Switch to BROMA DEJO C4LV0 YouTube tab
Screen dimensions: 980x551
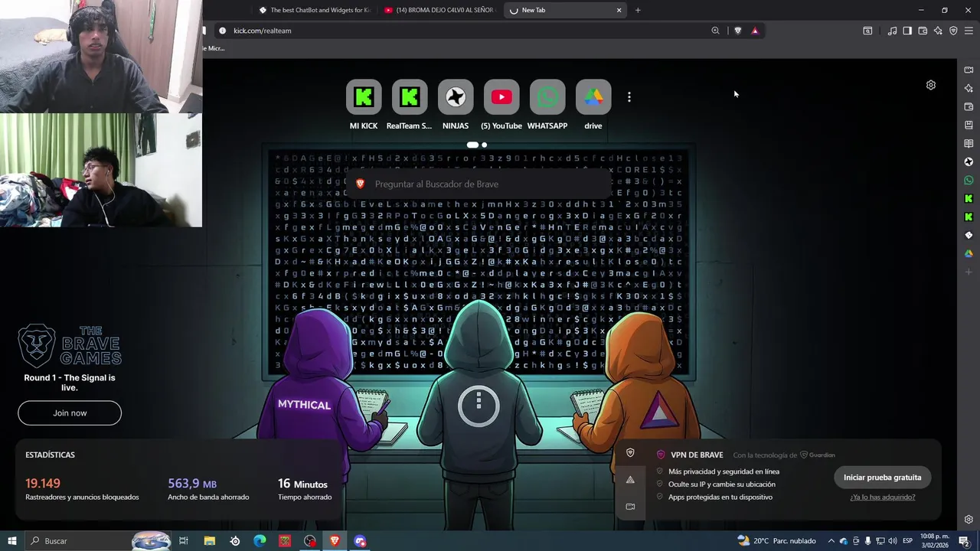click(439, 10)
